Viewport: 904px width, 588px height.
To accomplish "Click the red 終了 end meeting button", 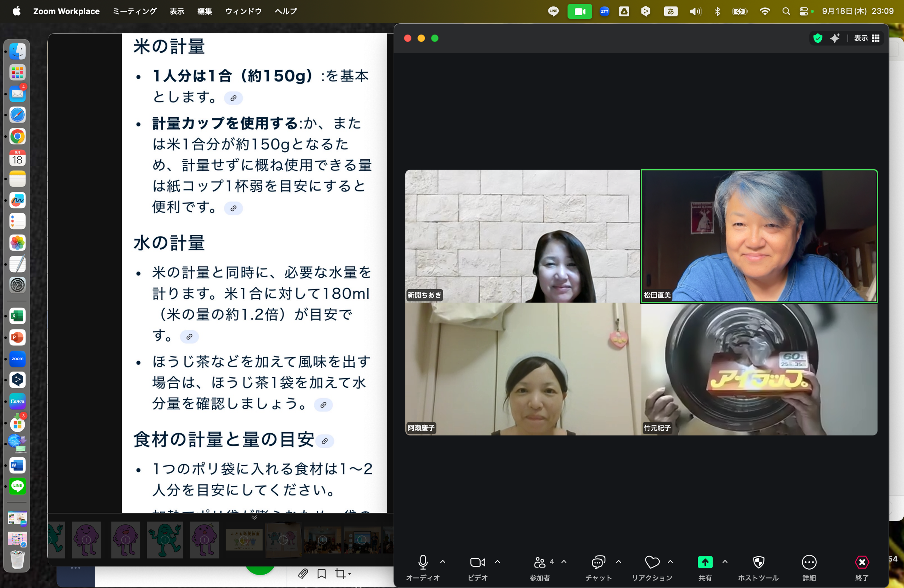I will [x=862, y=563].
